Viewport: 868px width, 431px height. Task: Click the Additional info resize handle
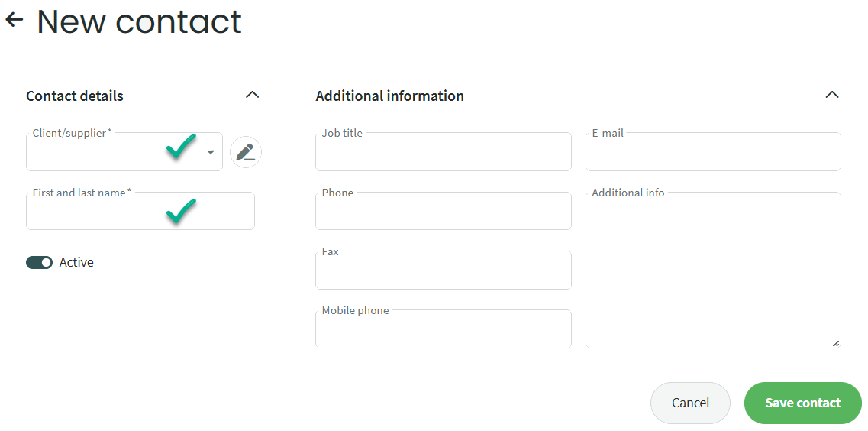coord(836,343)
